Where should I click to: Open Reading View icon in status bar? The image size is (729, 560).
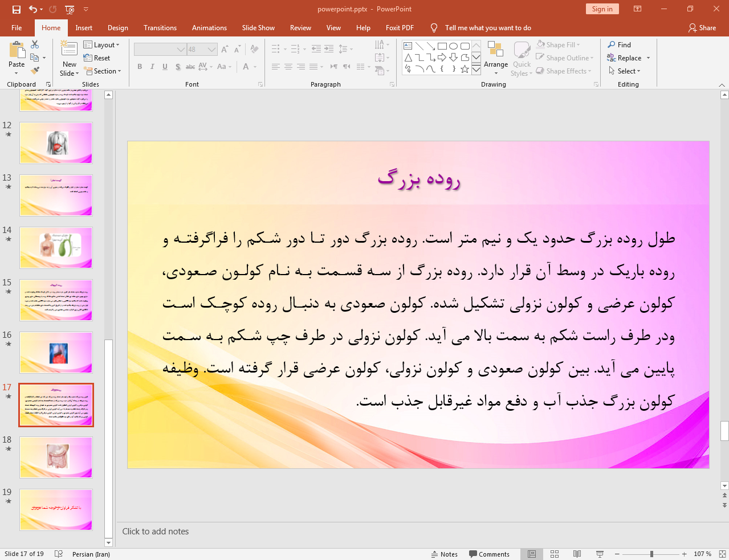tap(577, 554)
